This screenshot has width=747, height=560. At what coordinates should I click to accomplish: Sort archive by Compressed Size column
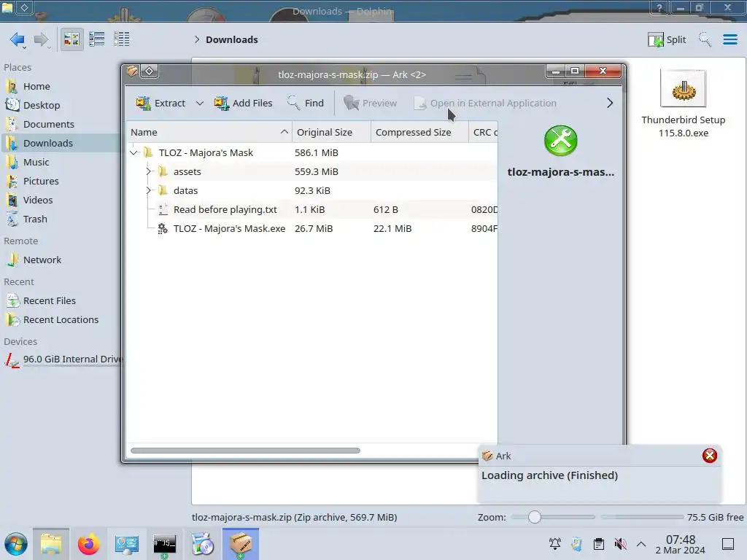coord(419,133)
